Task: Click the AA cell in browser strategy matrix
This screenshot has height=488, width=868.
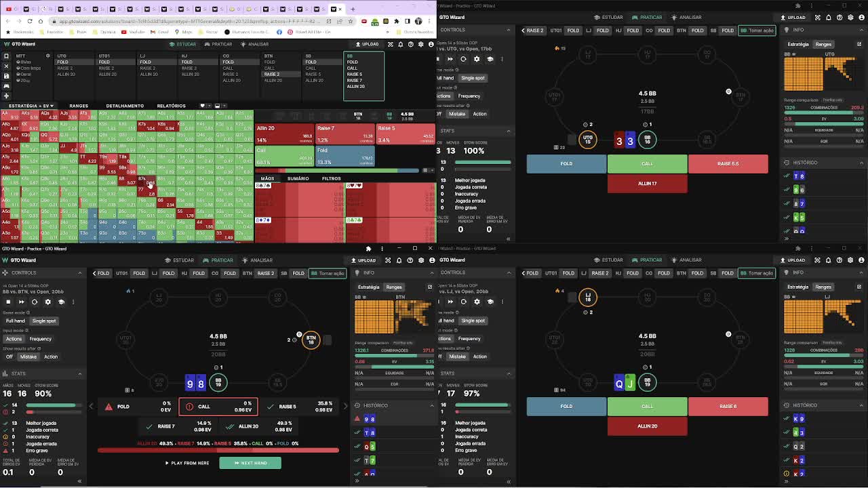Action: pos(10,116)
